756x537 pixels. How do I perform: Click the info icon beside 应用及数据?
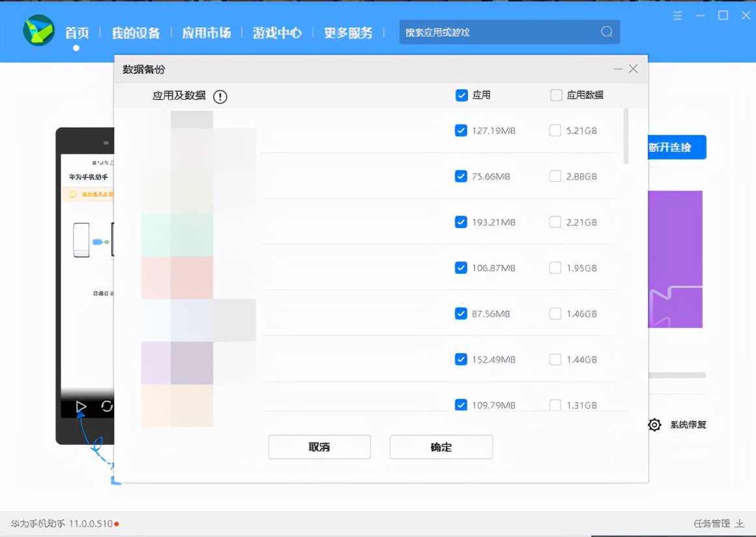220,96
